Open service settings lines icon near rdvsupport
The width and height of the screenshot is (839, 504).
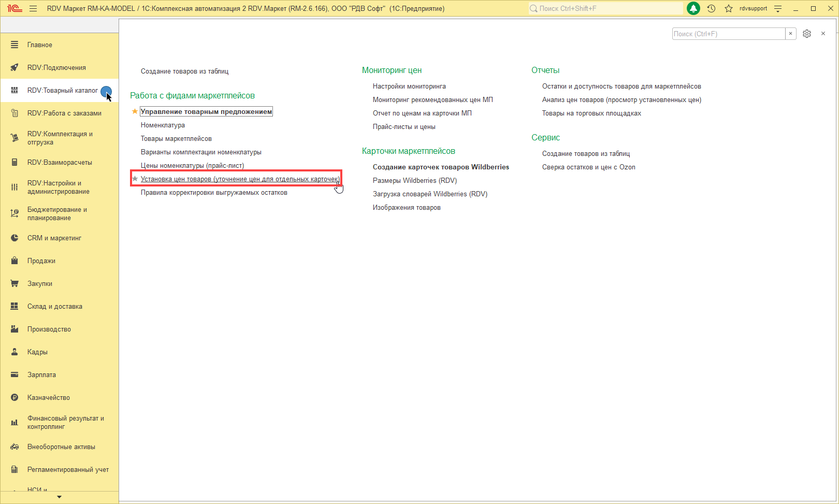pyautogui.click(x=778, y=8)
